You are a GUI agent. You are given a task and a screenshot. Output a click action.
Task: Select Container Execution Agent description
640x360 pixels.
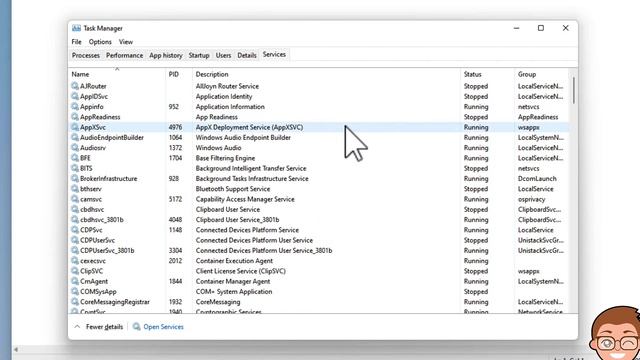[x=234, y=260]
